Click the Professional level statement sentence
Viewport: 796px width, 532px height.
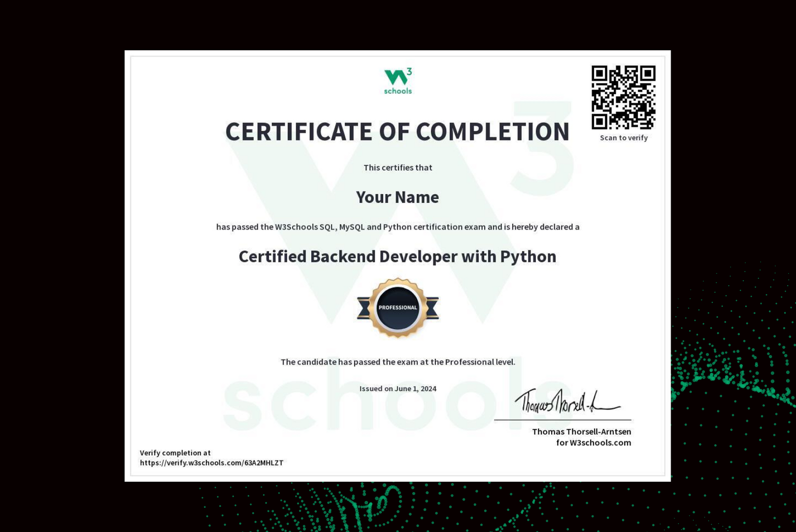click(398, 361)
